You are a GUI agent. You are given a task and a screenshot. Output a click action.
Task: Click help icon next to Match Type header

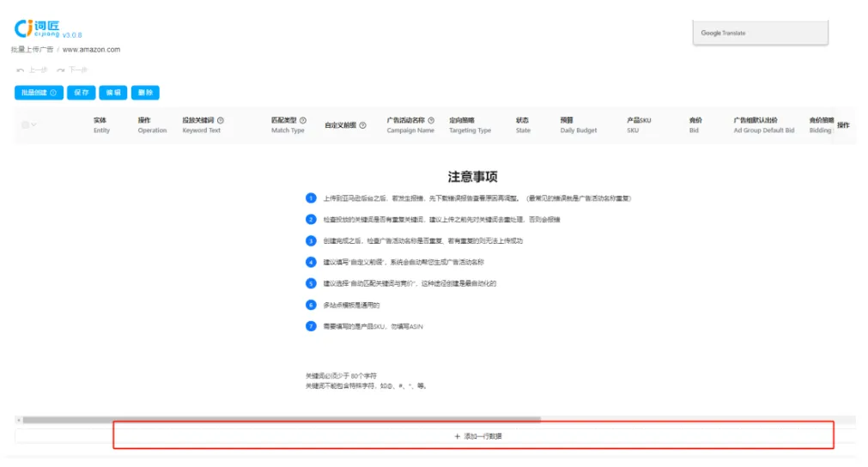click(x=303, y=120)
